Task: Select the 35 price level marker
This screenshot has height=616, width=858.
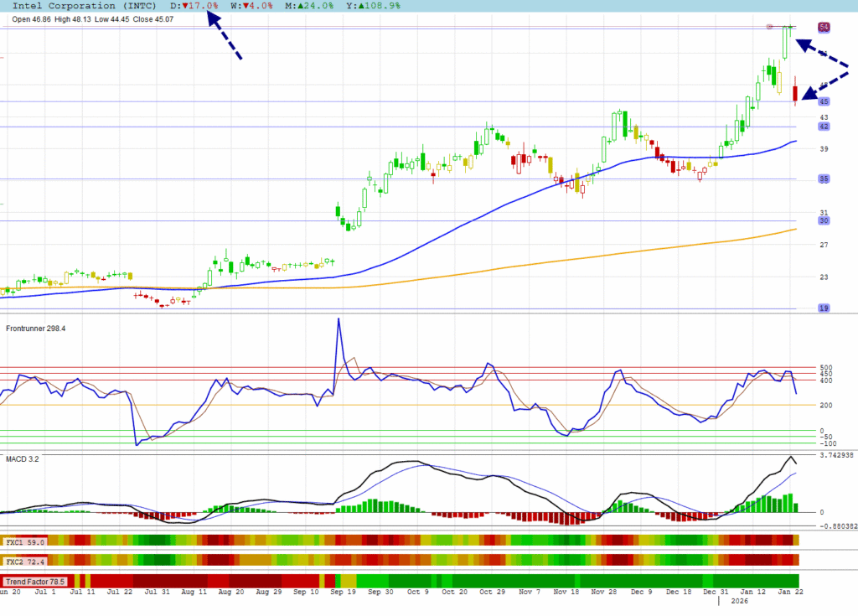Action: pyautogui.click(x=824, y=179)
